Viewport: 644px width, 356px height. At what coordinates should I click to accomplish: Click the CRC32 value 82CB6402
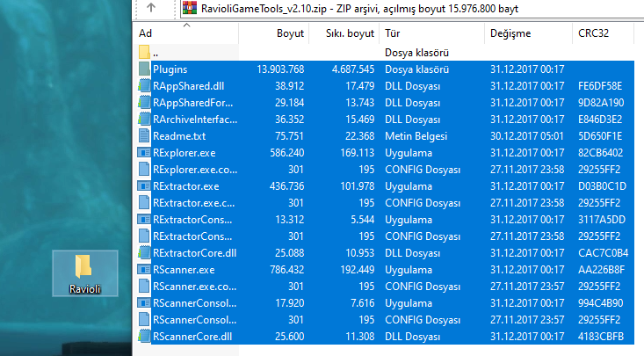(x=600, y=153)
